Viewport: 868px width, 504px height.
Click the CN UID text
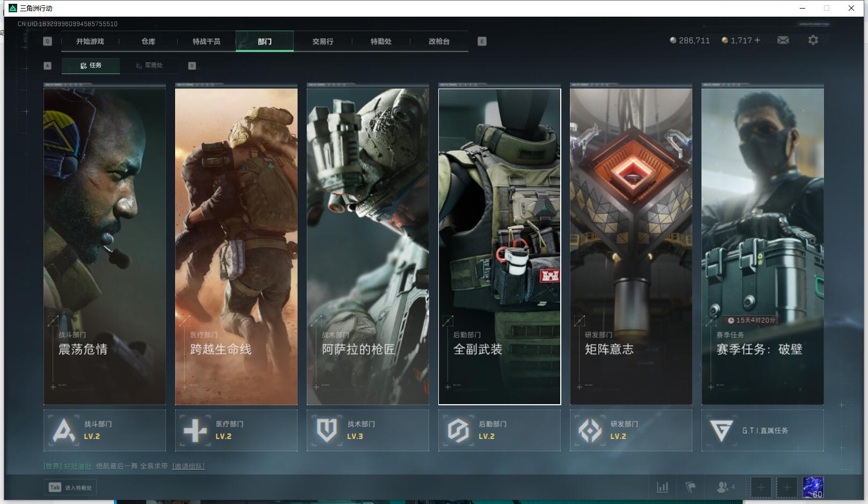coord(68,24)
